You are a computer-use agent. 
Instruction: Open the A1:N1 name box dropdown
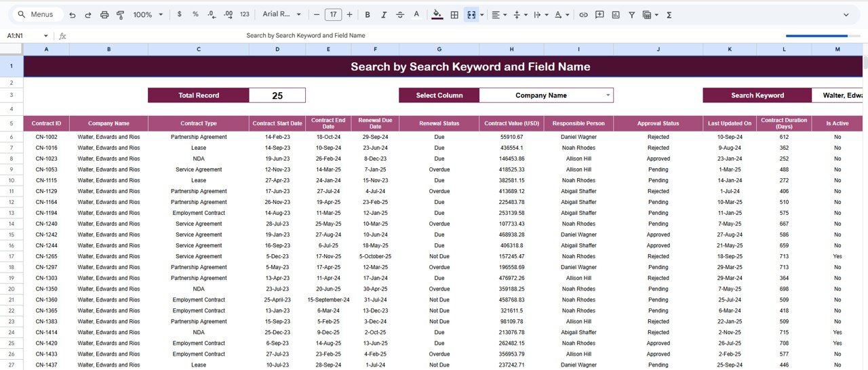45,35
